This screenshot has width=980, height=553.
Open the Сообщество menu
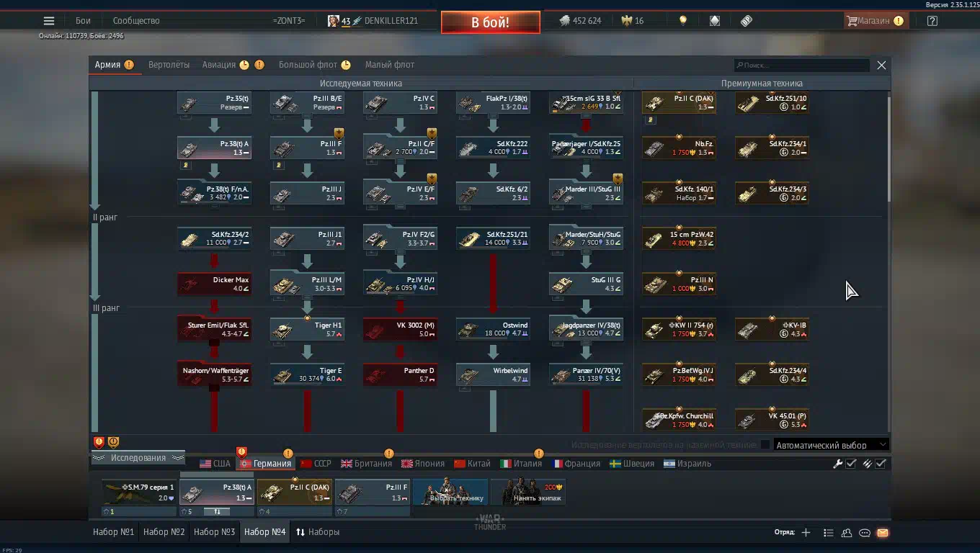[x=135, y=21]
